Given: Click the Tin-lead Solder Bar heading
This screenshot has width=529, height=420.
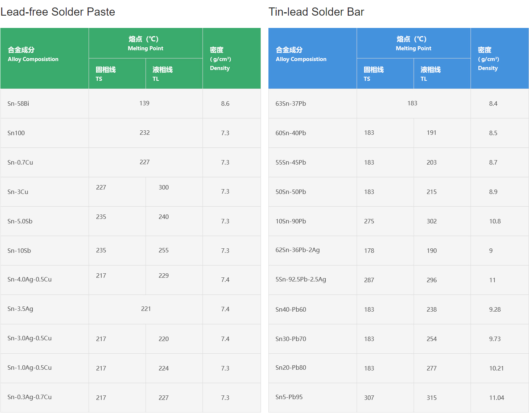Looking at the screenshot, I should point(316,12).
